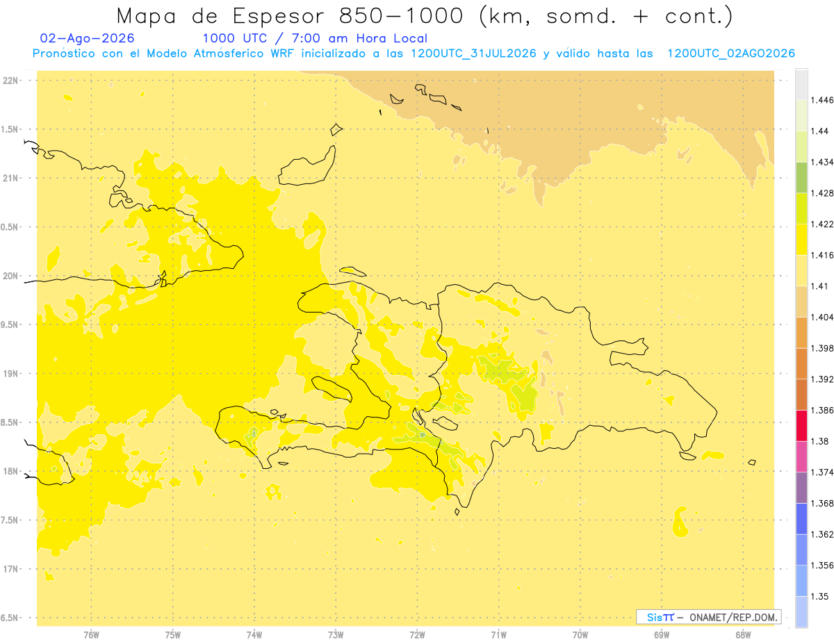Click the colorbar value '1.35'
This screenshot has width=834, height=644.
(x=821, y=596)
